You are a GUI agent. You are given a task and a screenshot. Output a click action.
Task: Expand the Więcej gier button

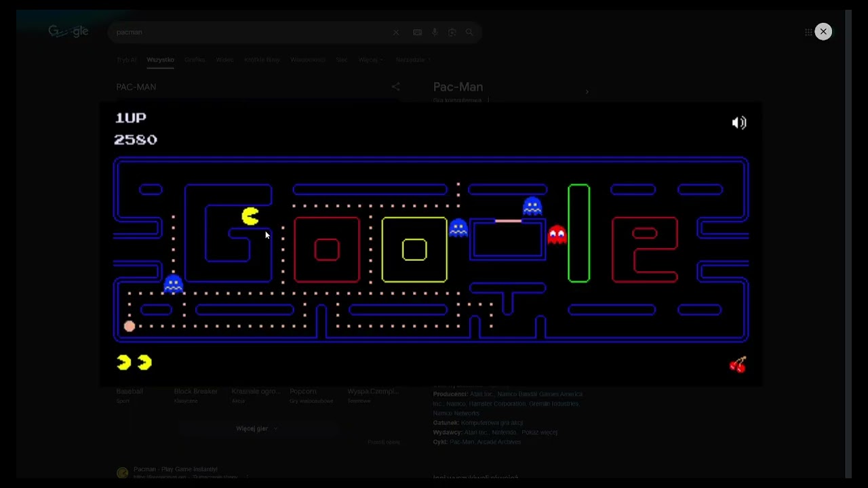tap(257, 428)
